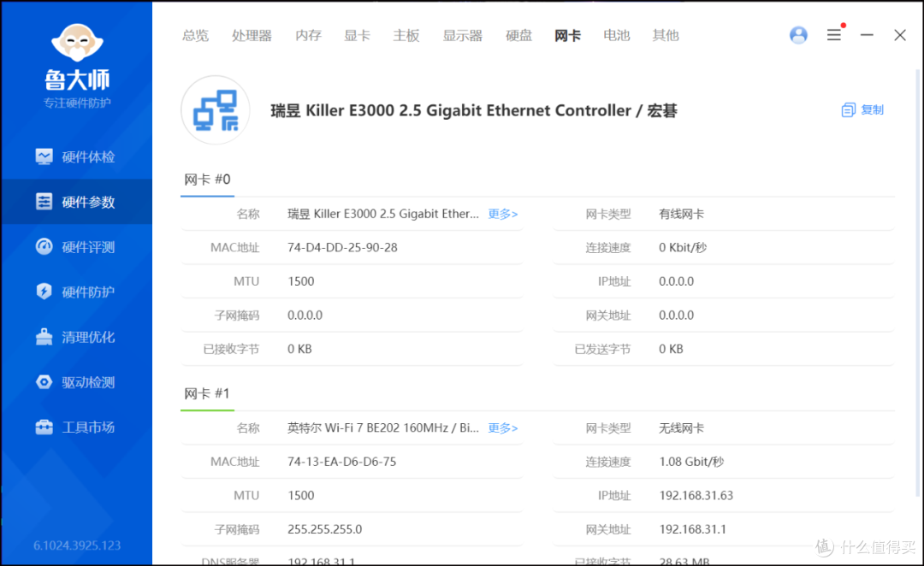Image resolution: width=924 pixels, height=566 pixels.
Task: Switch to the 内存 tab
Action: point(308,35)
